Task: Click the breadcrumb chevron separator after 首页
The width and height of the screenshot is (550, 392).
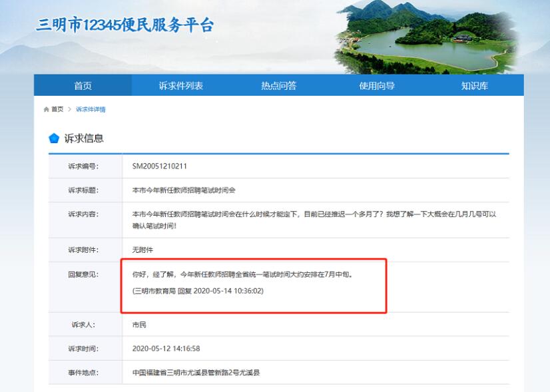Action: click(x=69, y=109)
